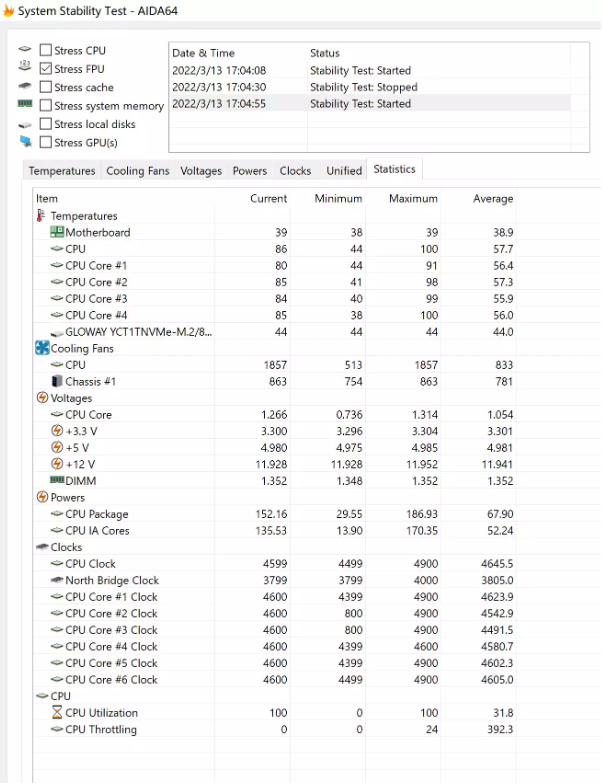The width and height of the screenshot is (602, 784).
Task: Enable Stress system memory checkbox
Action: pos(46,106)
